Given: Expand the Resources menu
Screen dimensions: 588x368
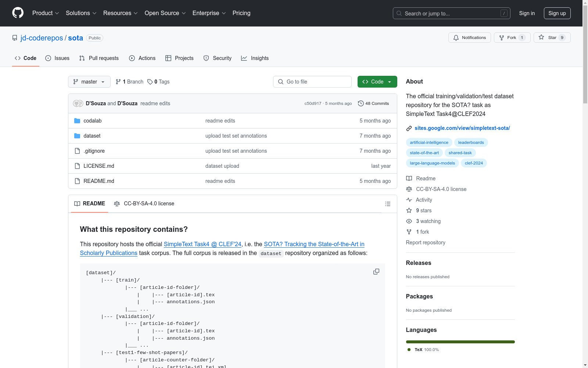Looking at the screenshot, I should coord(121,13).
